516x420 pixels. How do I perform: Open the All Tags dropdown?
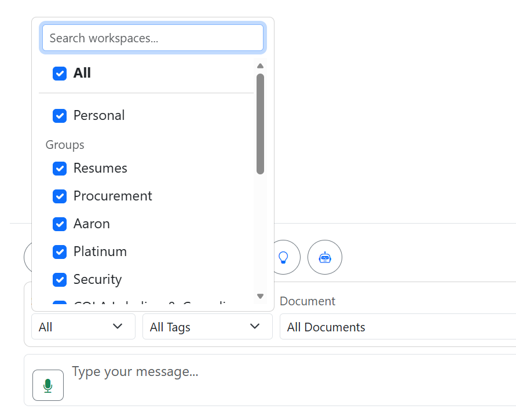[207, 327]
